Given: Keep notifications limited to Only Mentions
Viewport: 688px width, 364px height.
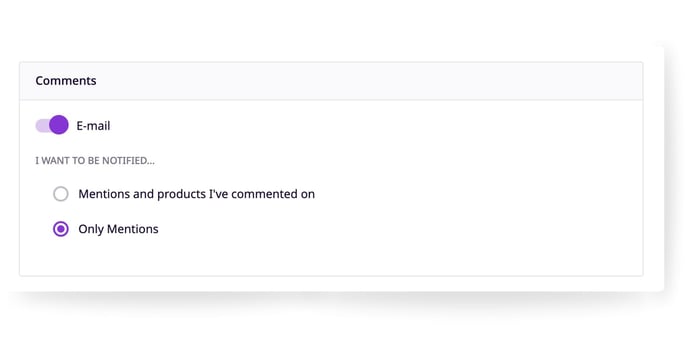Looking at the screenshot, I should tap(61, 229).
